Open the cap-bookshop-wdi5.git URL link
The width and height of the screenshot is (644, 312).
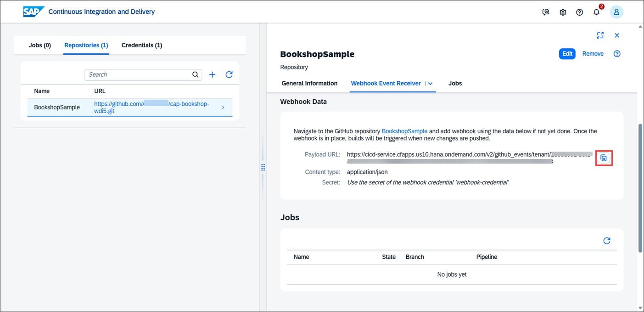click(151, 108)
